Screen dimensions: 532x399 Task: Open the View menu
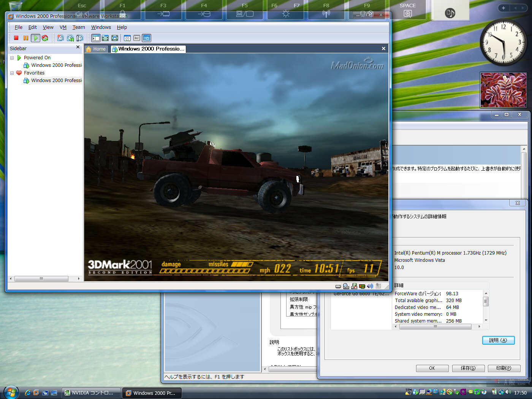pyautogui.click(x=48, y=27)
